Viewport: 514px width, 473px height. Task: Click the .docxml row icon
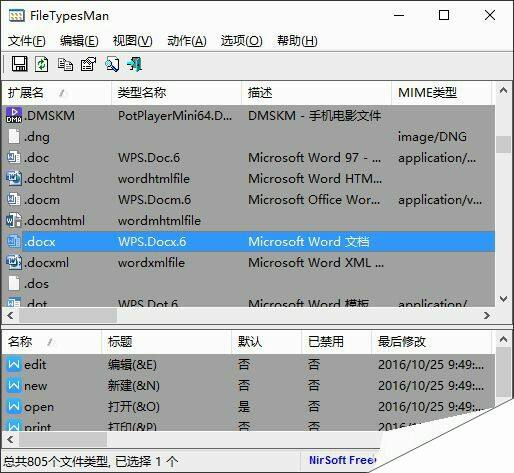14,262
